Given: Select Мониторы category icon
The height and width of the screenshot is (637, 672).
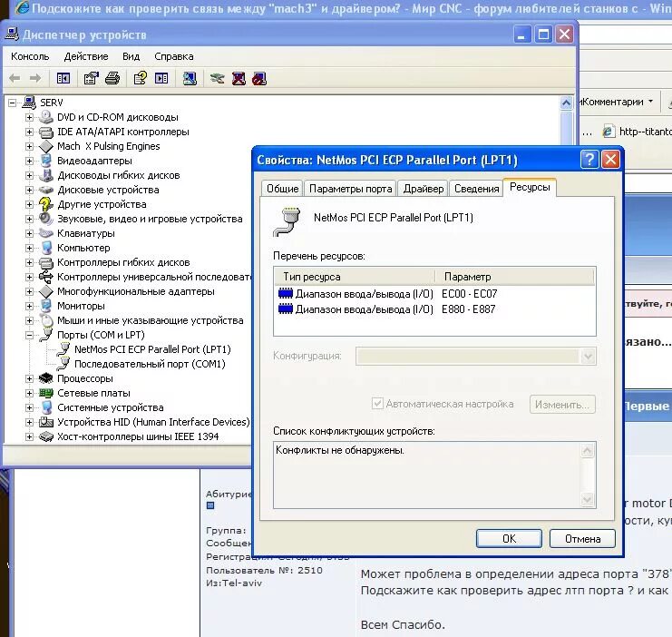Looking at the screenshot, I should (46, 306).
